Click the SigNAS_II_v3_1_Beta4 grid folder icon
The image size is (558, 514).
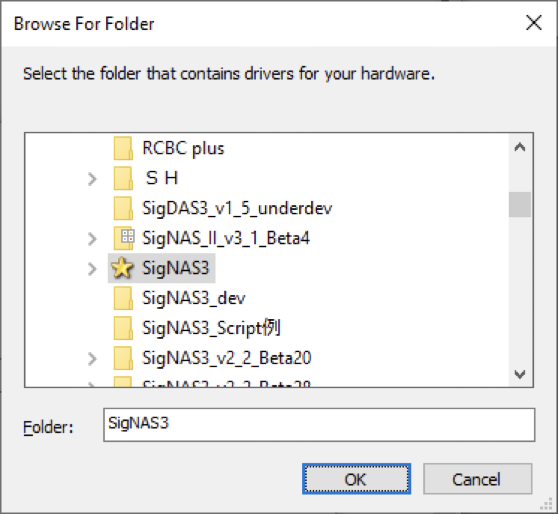pos(123,238)
